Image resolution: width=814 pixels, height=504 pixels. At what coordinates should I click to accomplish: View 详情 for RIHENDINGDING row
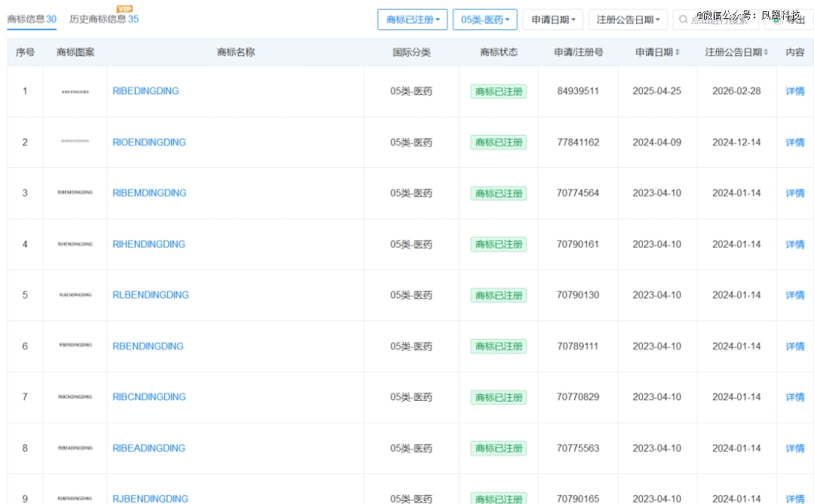tap(795, 245)
